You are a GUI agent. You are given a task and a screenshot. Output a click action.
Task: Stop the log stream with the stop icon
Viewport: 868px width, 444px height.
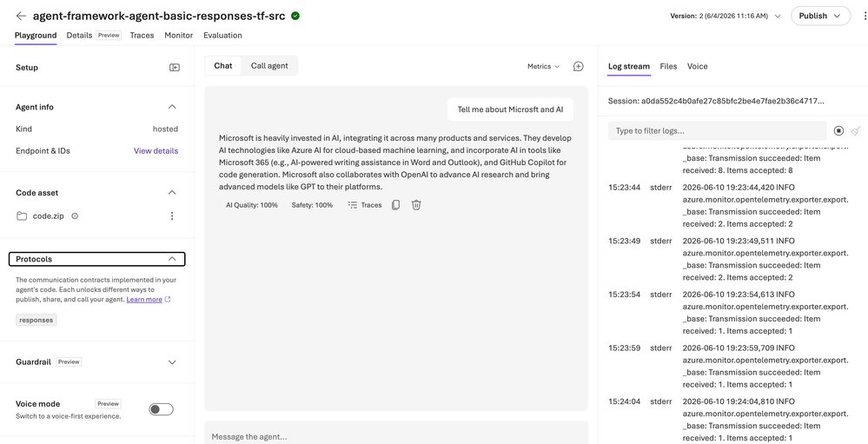click(x=838, y=130)
